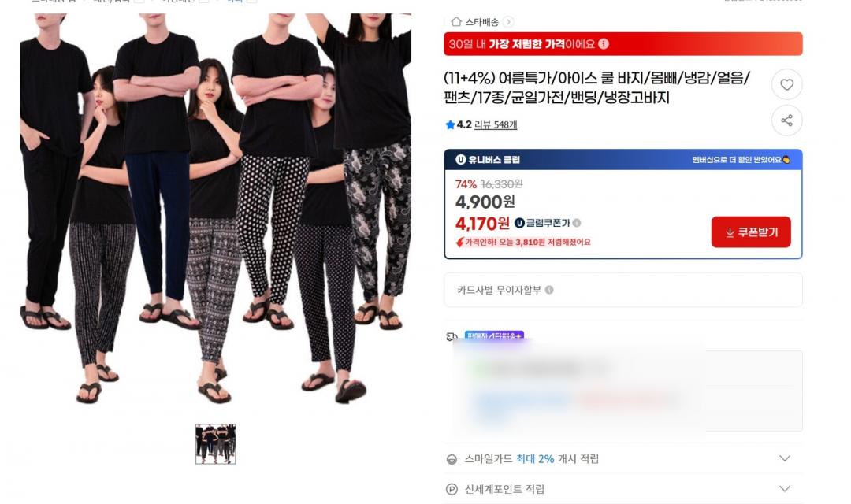Open 리뷰 548개 reviews link
Screen dimensions: 851x504
click(496, 124)
